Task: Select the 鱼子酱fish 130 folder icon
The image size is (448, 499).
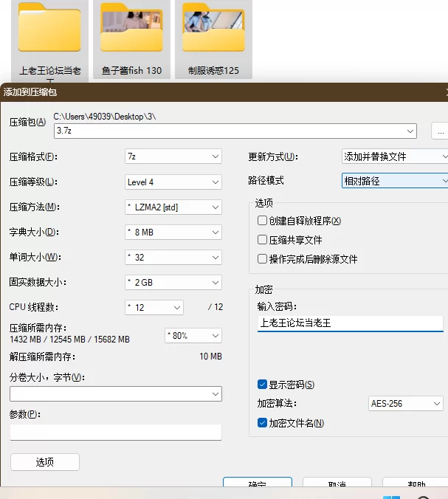Action: point(131,30)
